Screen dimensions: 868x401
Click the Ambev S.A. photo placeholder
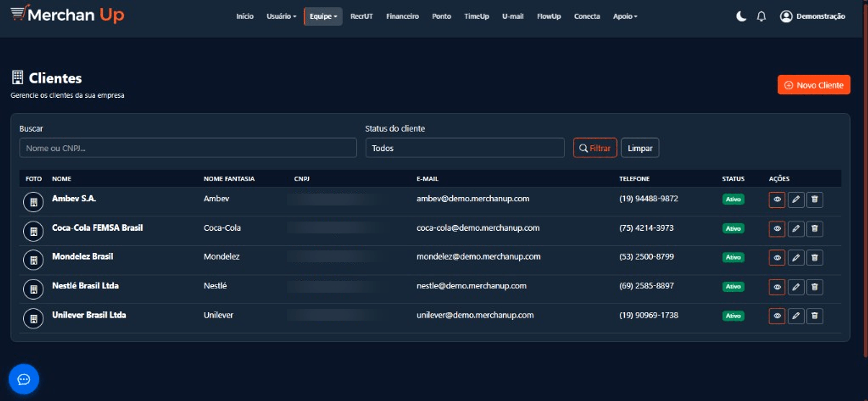tap(33, 202)
